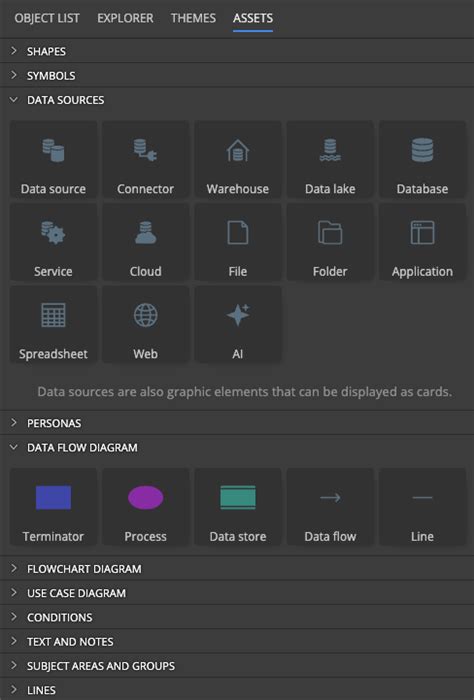474x700 pixels.
Task: Pick the Web globe asset
Action: tap(146, 325)
